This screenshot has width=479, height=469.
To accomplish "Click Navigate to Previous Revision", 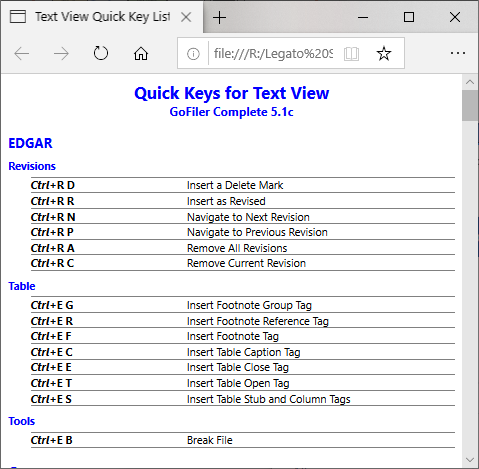I will tap(257, 232).
